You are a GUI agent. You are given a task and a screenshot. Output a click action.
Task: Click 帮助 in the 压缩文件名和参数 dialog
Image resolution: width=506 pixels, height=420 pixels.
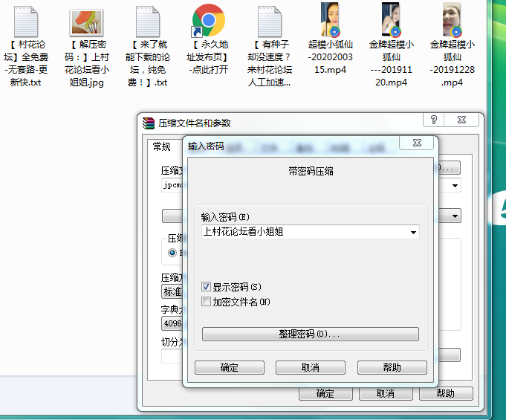tap(446, 393)
